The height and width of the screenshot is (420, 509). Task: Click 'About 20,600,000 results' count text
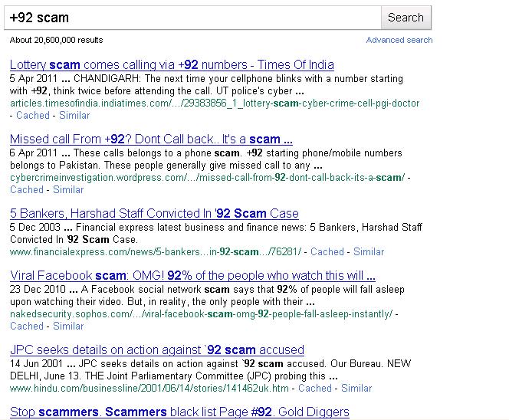pos(56,40)
